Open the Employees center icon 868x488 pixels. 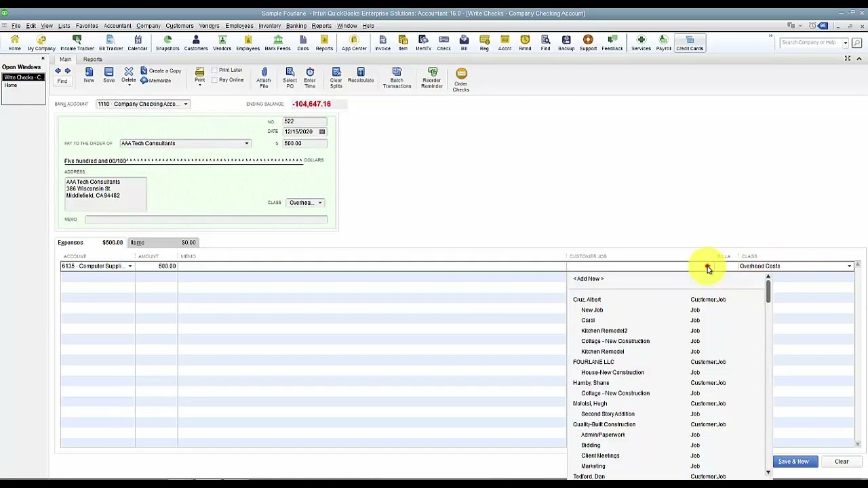(248, 43)
